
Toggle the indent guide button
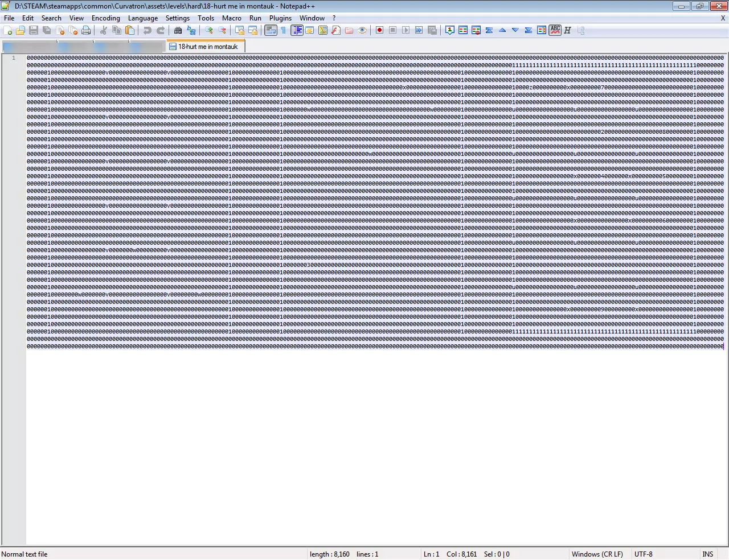(297, 30)
